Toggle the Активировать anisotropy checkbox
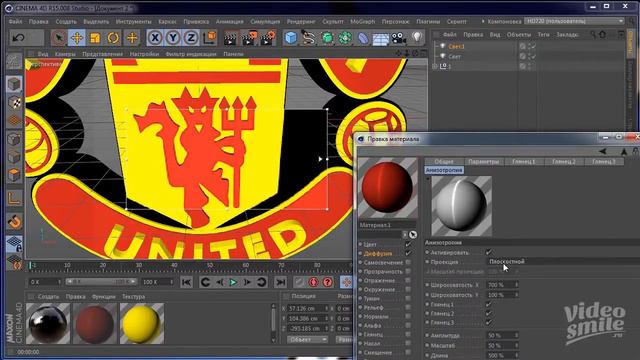This screenshot has width=640, height=360. pyautogui.click(x=489, y=253)
